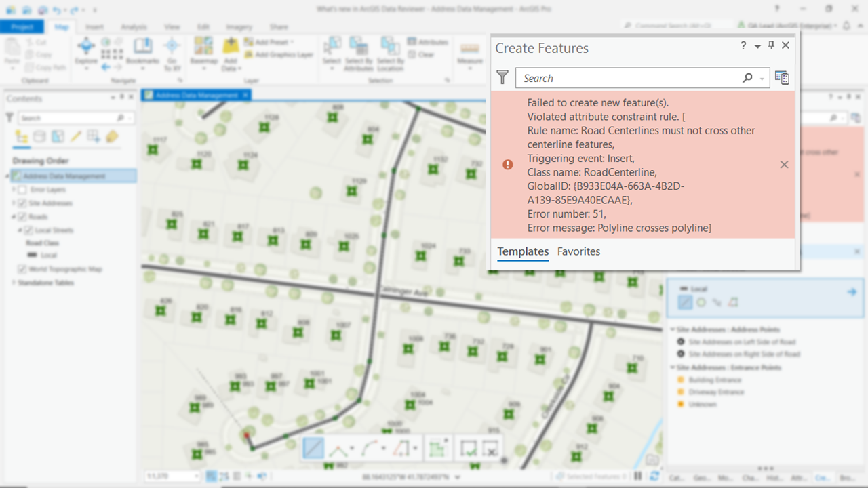868x488 pixels.
Task: Click the red error alert icon
Action: tap(507, 165)
